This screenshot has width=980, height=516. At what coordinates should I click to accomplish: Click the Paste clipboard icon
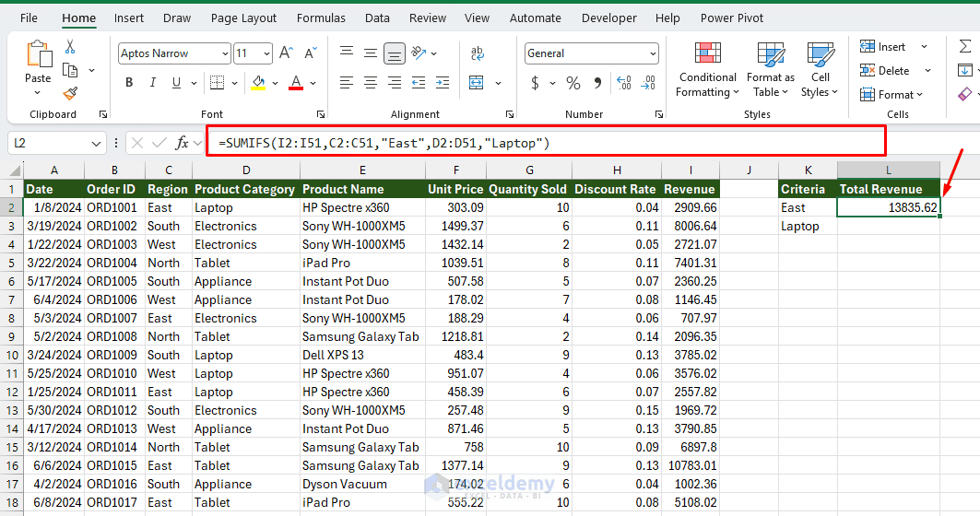click(x=38, y=54)
